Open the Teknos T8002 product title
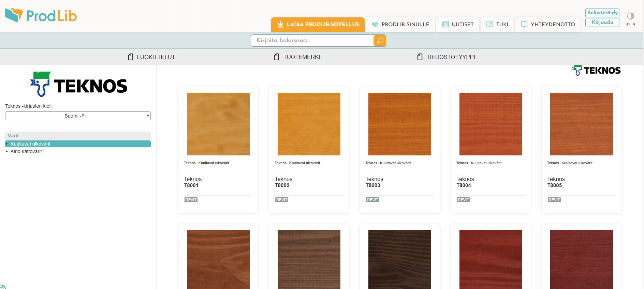This screenshot has width=644, height=289. (283, 182)
